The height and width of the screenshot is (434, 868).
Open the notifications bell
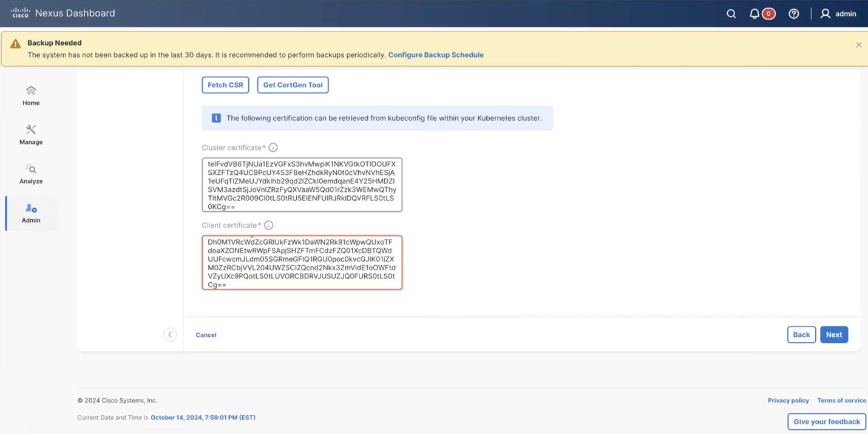754,13
